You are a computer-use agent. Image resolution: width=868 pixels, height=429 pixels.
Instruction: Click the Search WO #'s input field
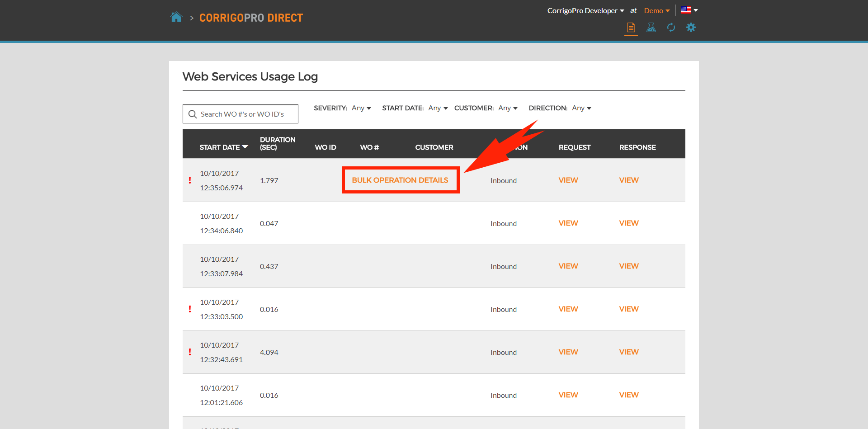pyautogui.click(x=241, y=114)
